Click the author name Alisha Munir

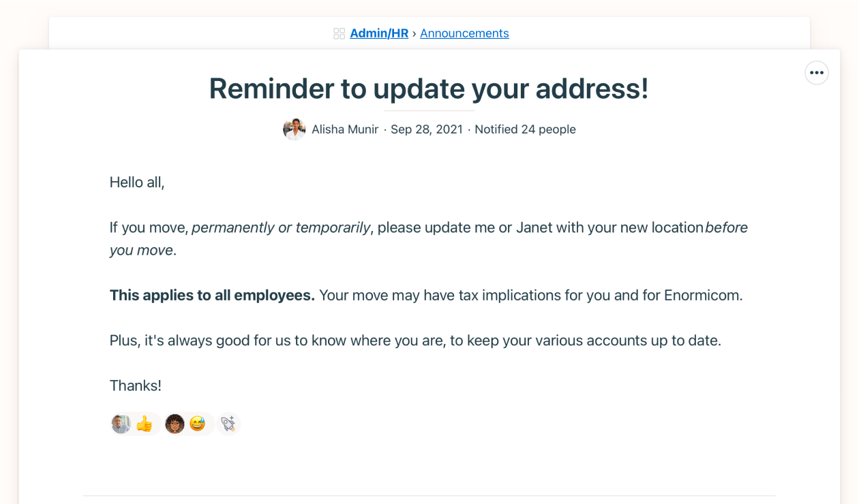click(x=345, y=129)
